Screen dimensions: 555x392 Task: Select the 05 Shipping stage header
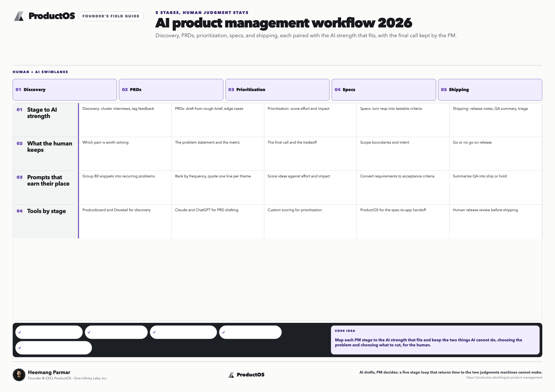point(490,90)
